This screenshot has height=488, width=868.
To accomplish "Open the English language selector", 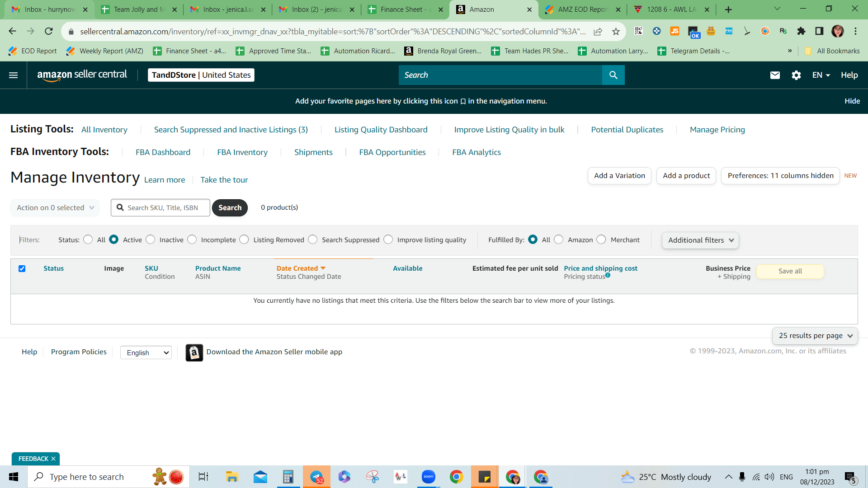I will click(146, 352).
